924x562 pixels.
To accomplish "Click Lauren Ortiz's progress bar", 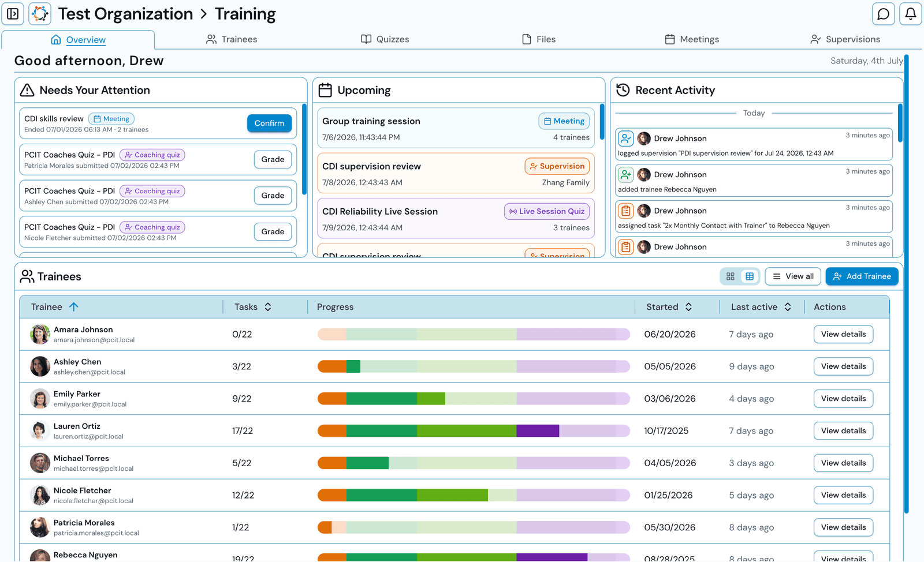I will [474, 431].
